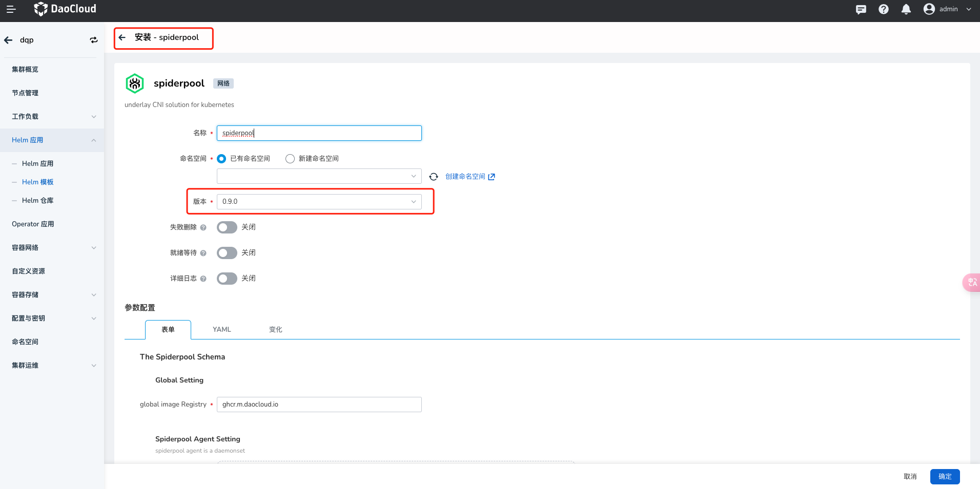This screenshot has height=489, width=980.
Task: Open notifications bell icon
Action: [906, 9]
